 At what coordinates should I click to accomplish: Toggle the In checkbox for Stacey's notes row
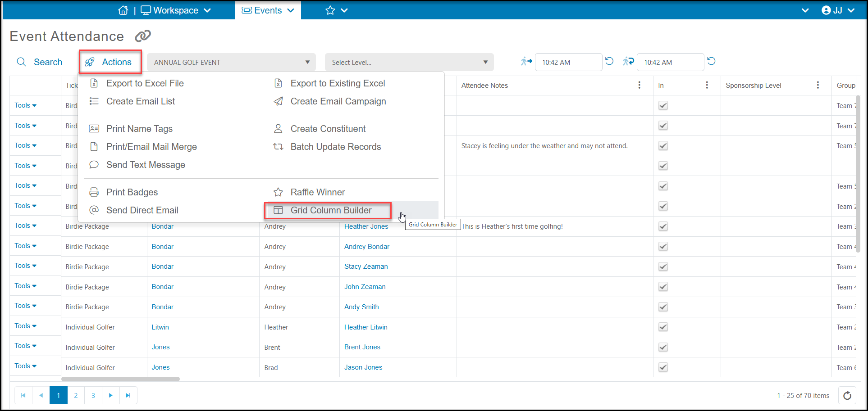[x=663, y=146]
